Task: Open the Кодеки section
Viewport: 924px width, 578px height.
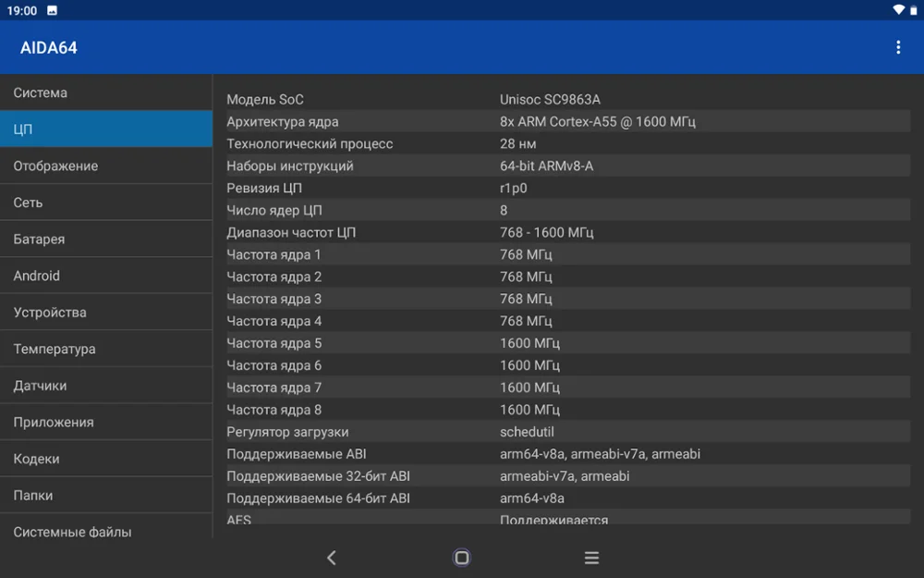Action: point(106,459)
